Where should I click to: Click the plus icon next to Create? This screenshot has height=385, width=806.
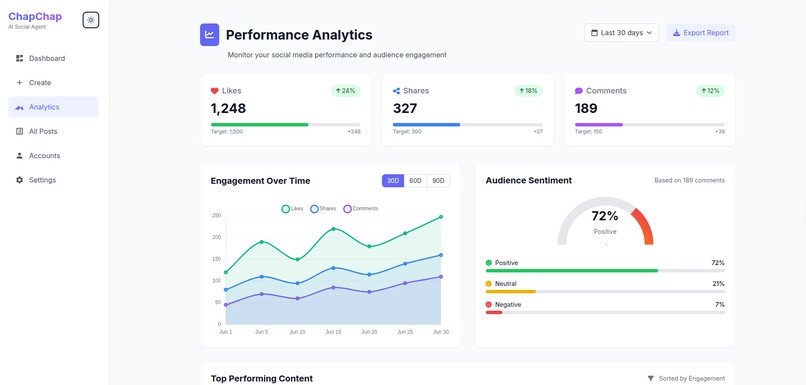click(x=20, y=82)
